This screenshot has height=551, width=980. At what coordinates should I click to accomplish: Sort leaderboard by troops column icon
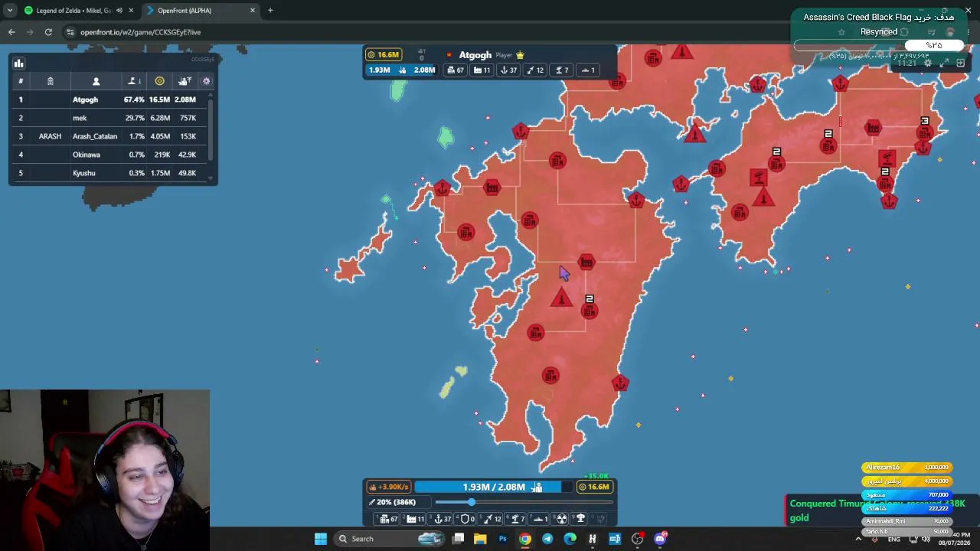185,81
